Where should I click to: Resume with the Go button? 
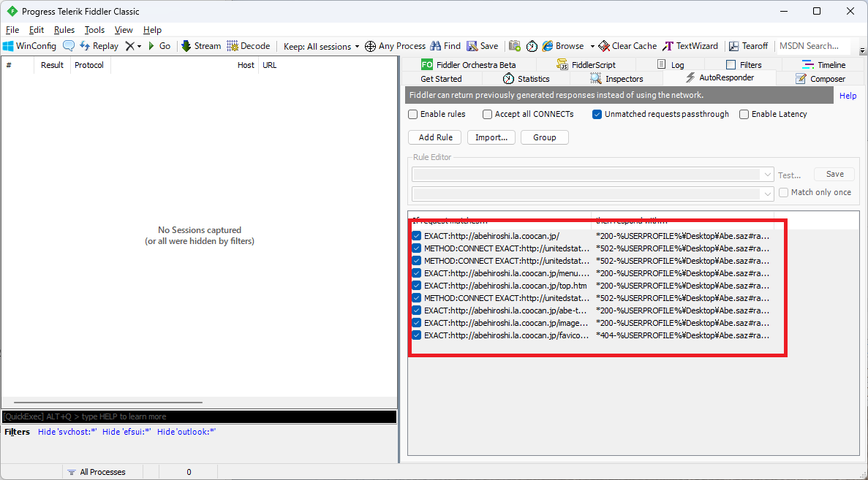tap(159, 46)
